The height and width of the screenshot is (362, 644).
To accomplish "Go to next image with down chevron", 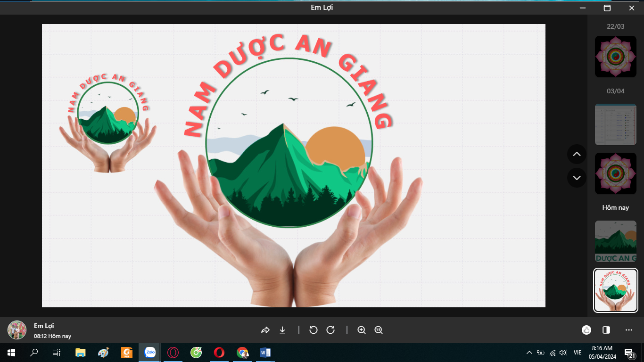I will click(577, 178).
